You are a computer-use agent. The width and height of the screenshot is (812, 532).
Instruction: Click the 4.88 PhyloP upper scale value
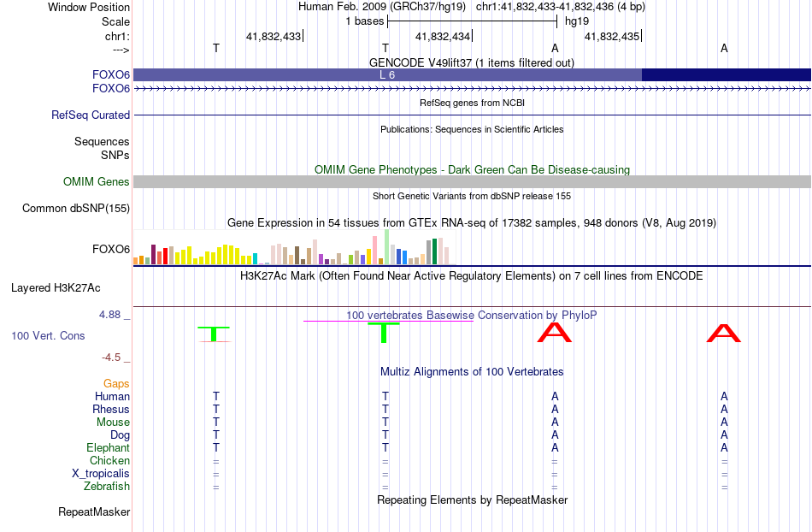[109, 315]
